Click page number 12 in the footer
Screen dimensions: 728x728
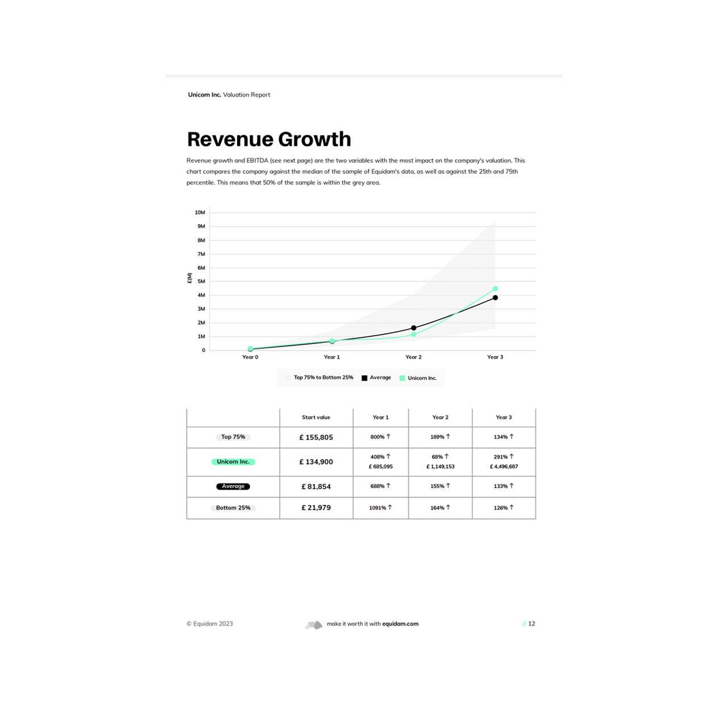click(x=532, y=624)
